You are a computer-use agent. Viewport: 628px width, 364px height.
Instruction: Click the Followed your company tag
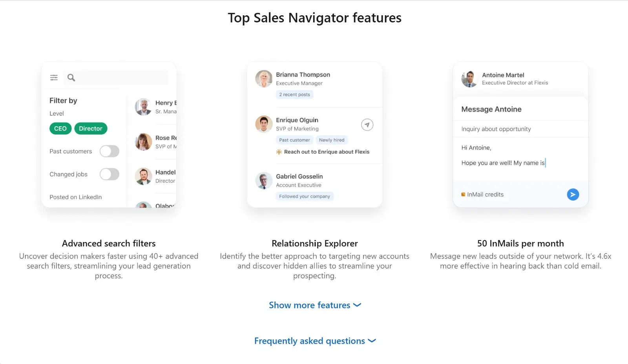point(305,197)
